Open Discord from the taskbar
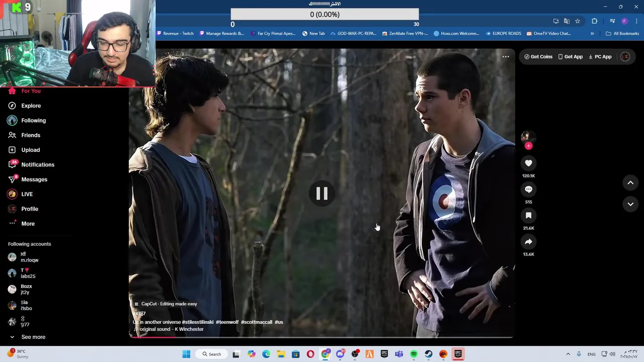 [x=340, y=354]
